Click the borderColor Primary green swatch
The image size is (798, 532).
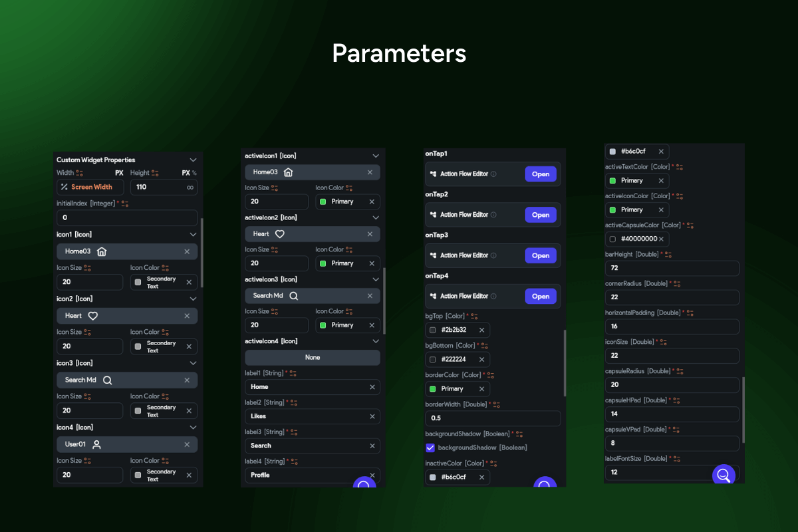pos(433,388)
